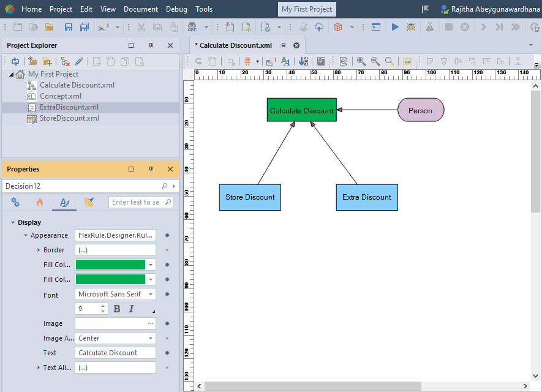Click the font style 'A' icon in the editor toolbar

point(285,61)
